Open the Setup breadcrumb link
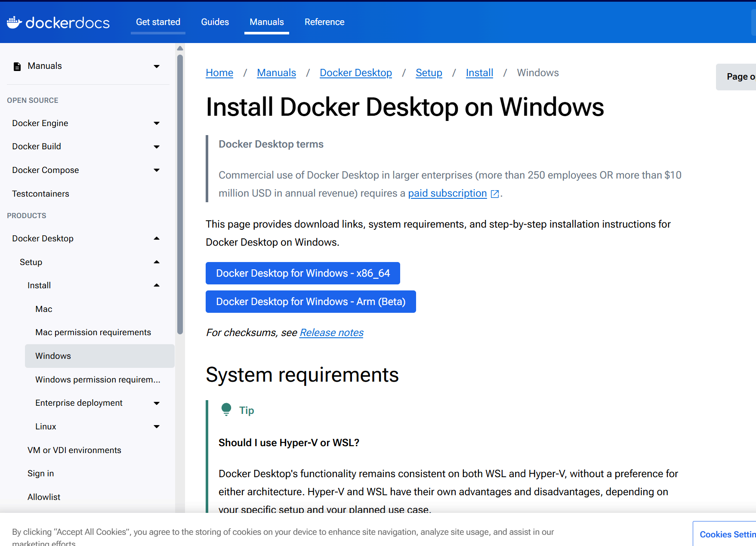 pyautogui.click(x=429, y=73)
